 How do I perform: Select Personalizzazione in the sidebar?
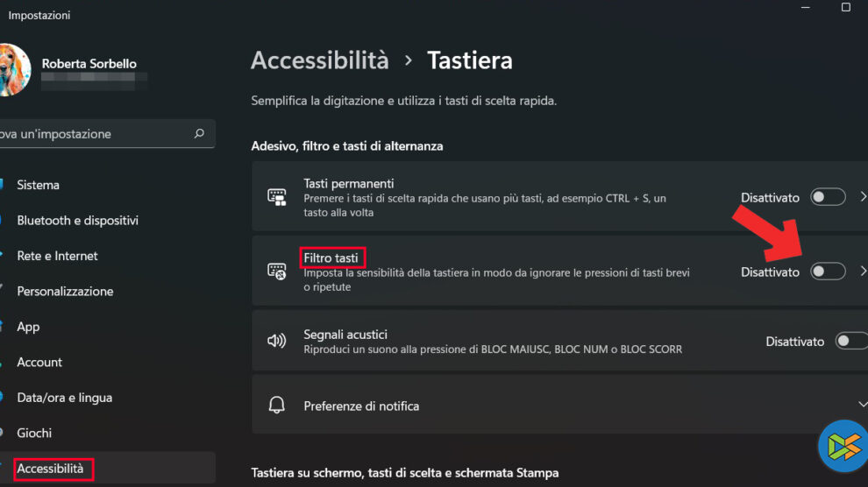pos(65,291)
